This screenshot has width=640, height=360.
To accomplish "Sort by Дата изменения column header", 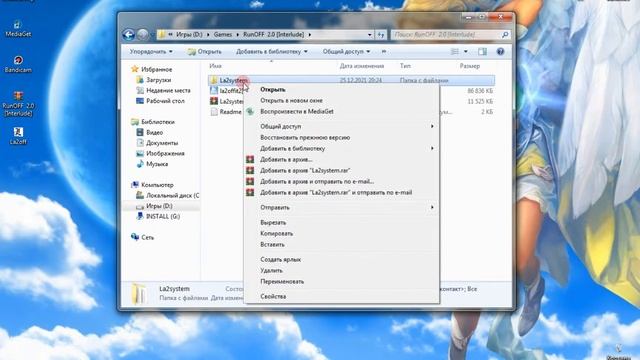I will point(362,66).
